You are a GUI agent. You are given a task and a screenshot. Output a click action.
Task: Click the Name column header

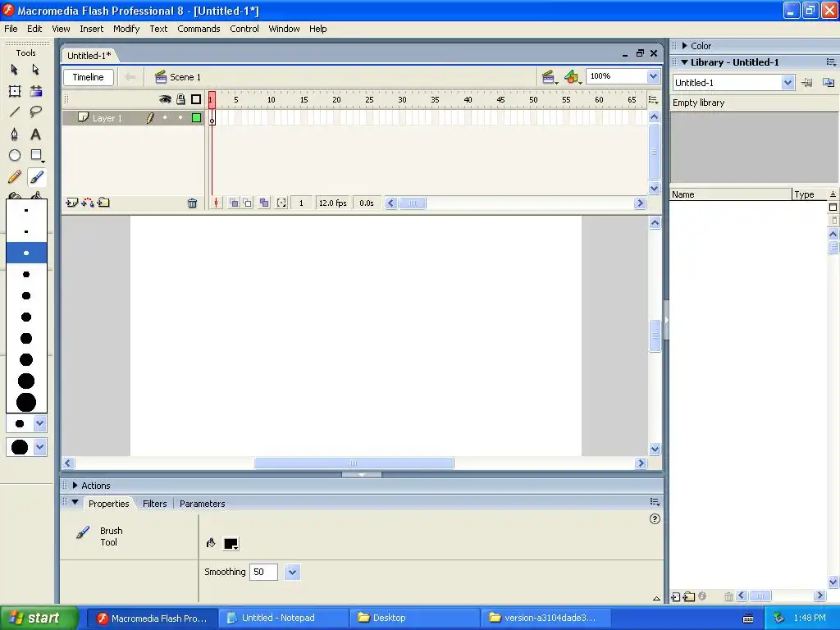point(731,194)
